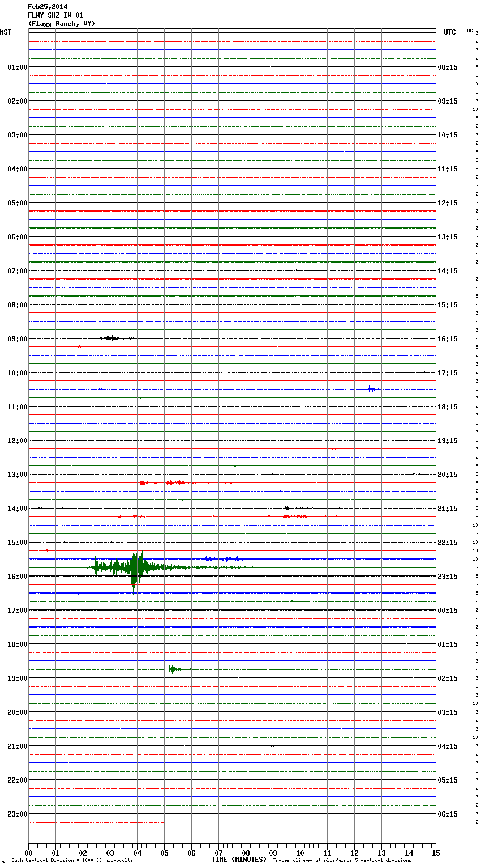The height and width of the screenshot is (868, 481).
Task: Click the black seismic burst on the 09:00 trace
Action: (x=109, y=338)
